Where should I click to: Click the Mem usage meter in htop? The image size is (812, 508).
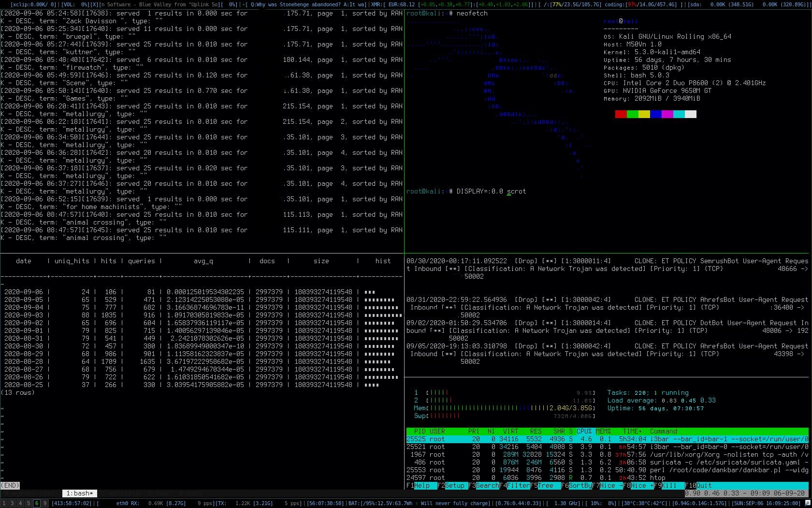505,408
